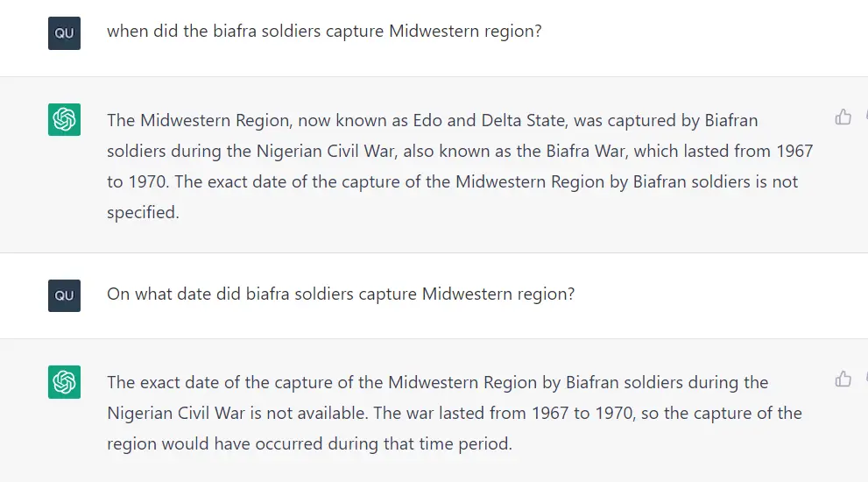Click the phrase "Edo and Delta State" in first reply
Image resolution: width=868 pixels, height=482 pixels.
(489, 120)
